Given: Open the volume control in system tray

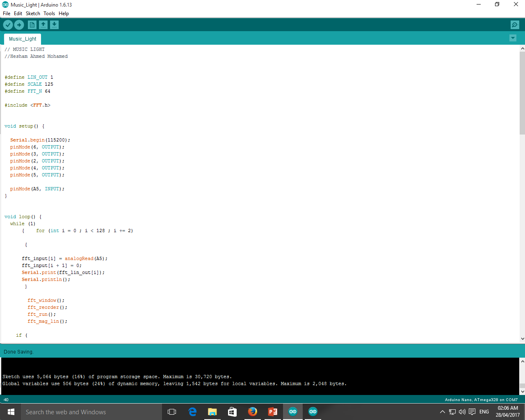Looking at the screenshot, I should [462, 411].
